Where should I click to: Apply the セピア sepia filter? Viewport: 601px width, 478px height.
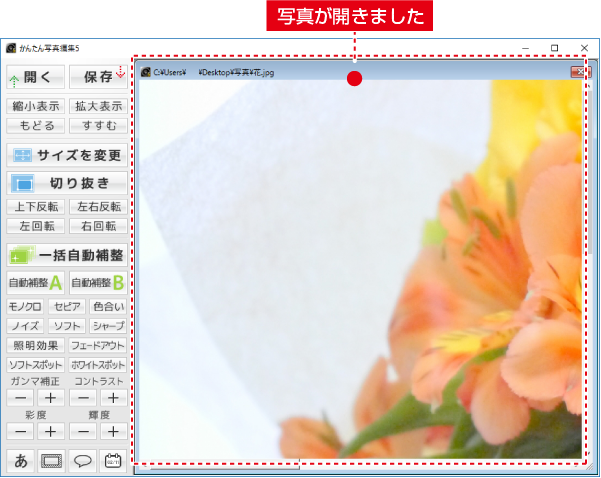(67, 306)
